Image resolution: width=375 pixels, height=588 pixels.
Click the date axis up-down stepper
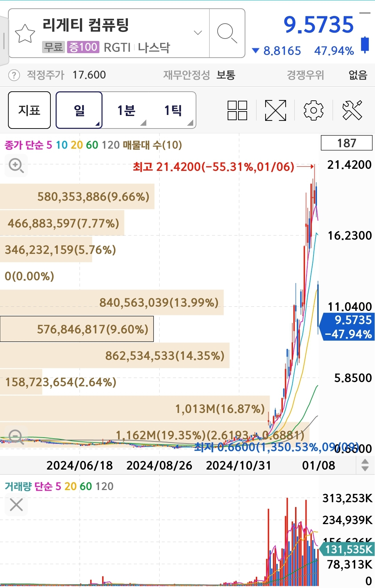365,465
